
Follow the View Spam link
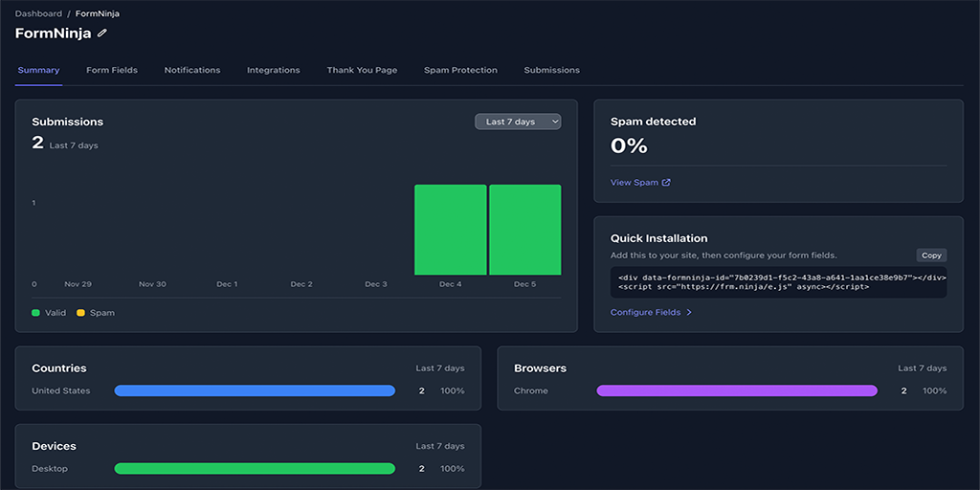point(635,183)
